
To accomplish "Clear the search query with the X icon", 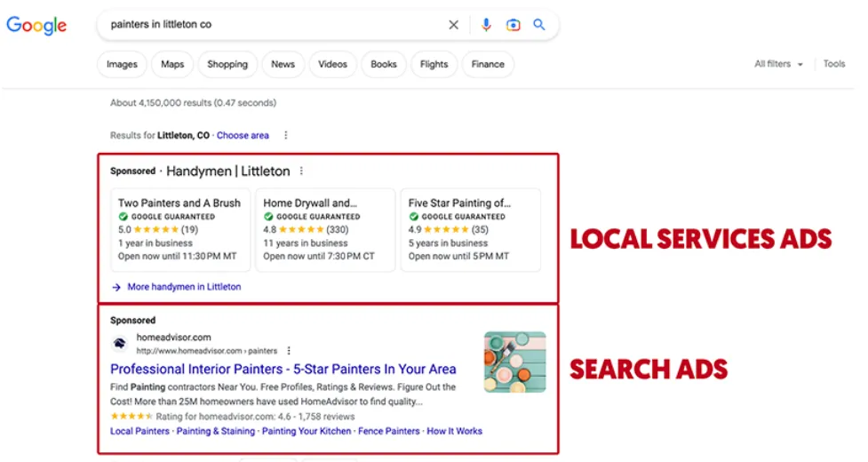I will point(453,25).
